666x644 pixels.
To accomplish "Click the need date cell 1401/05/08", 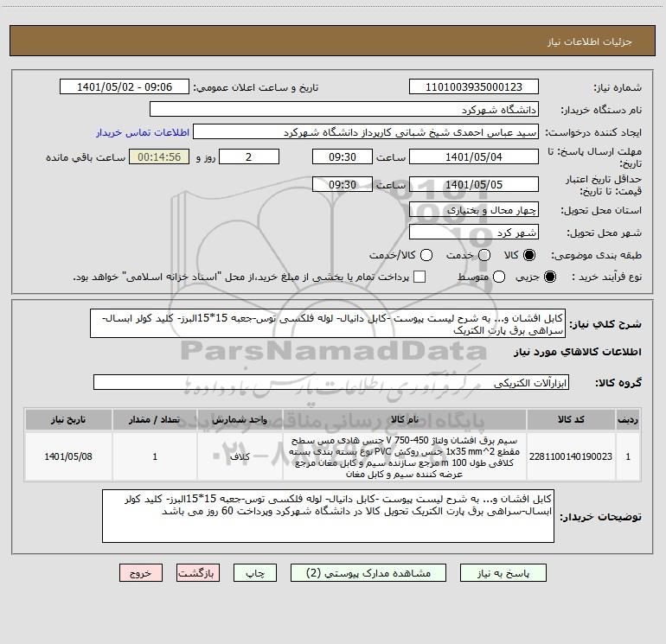I will (68, 456).
